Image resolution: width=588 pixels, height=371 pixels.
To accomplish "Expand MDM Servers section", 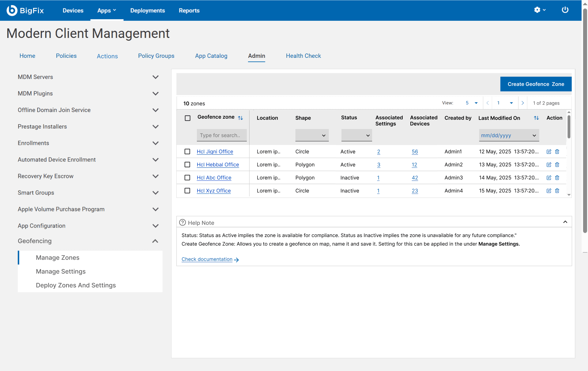I will [156, 77].
